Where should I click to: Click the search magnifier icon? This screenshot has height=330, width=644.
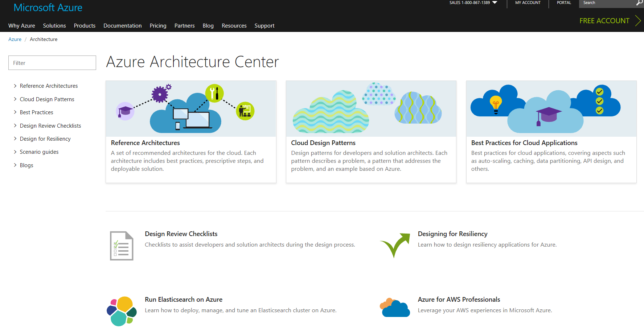(639, 3)
